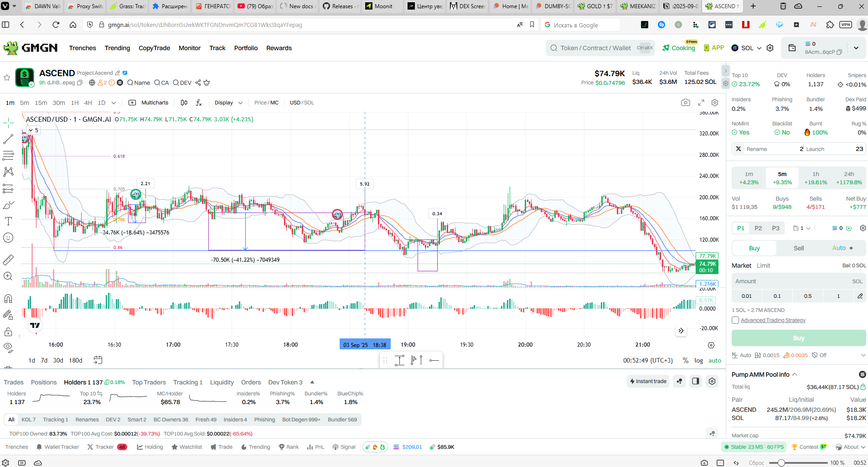Select the 1h stats period tab
Image resolution: width=868 pixels, height=467 pixels.
816,178
